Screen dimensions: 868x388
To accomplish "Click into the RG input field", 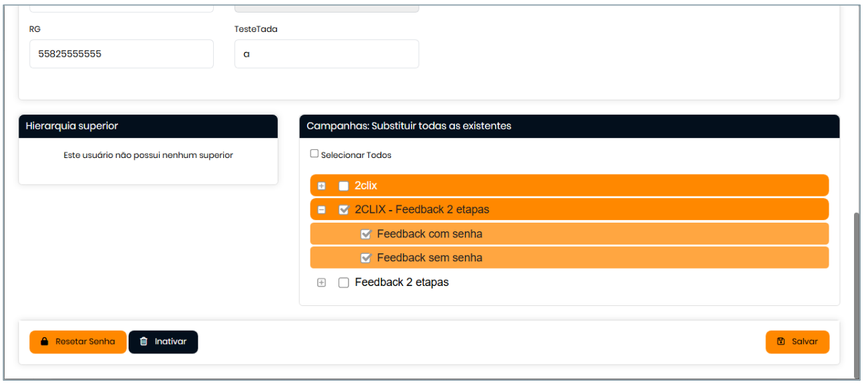I will pos(121,54).
